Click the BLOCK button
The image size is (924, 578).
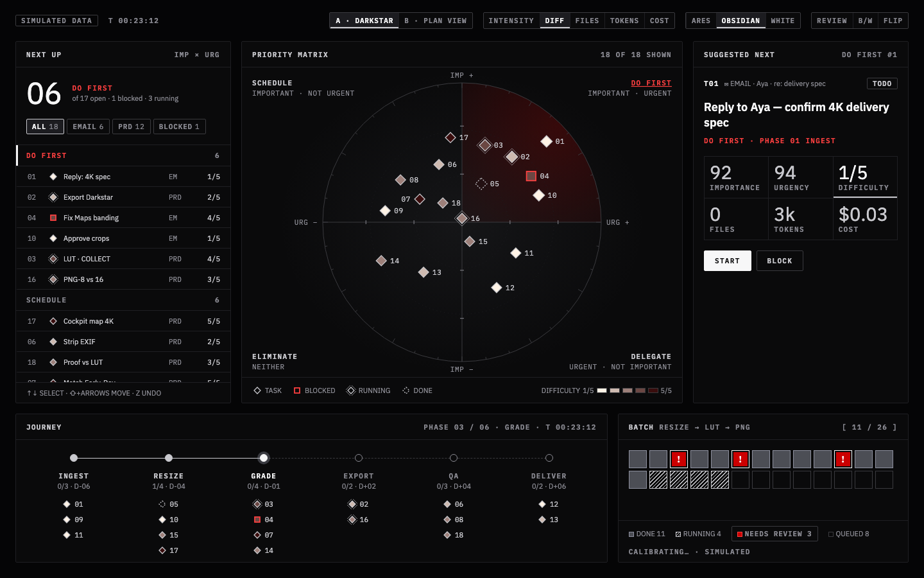(x=780, y=261)
